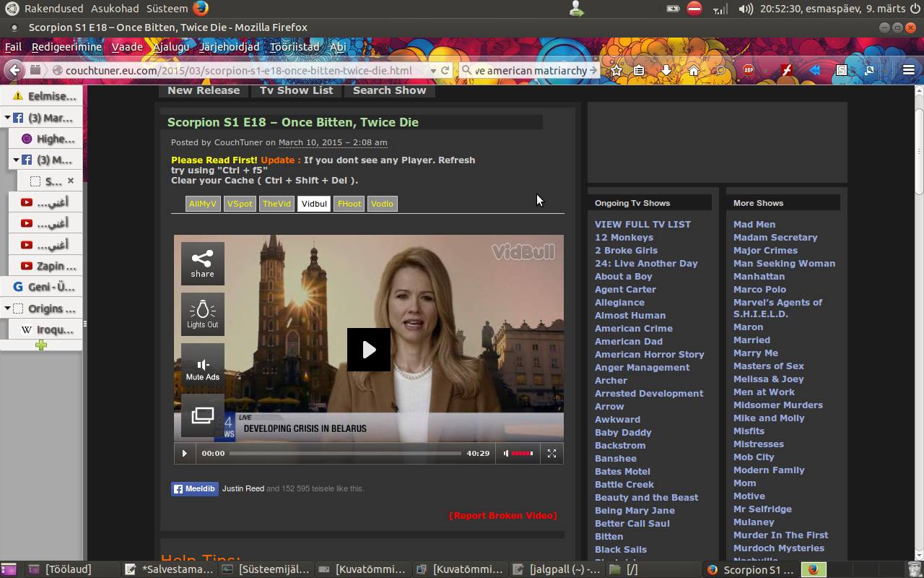Open the Search Show nav link
Viewport: 924px width, 578px height.
390,90
